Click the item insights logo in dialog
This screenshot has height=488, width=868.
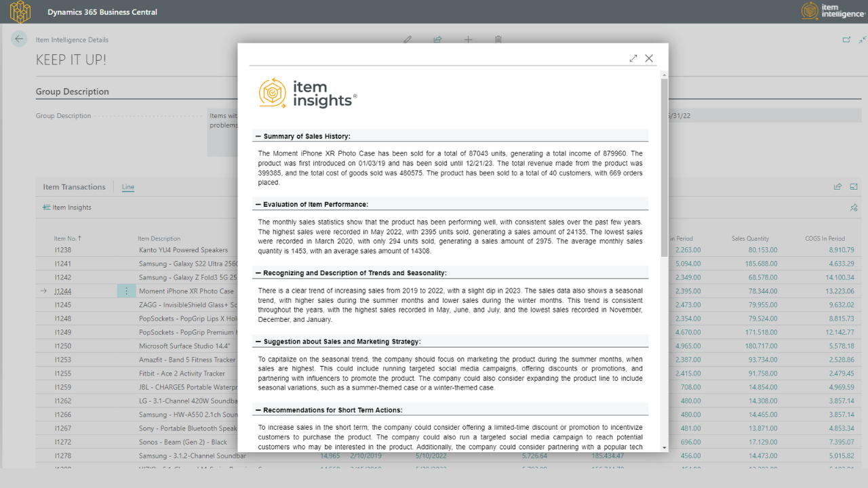click(x=307, y=94)
